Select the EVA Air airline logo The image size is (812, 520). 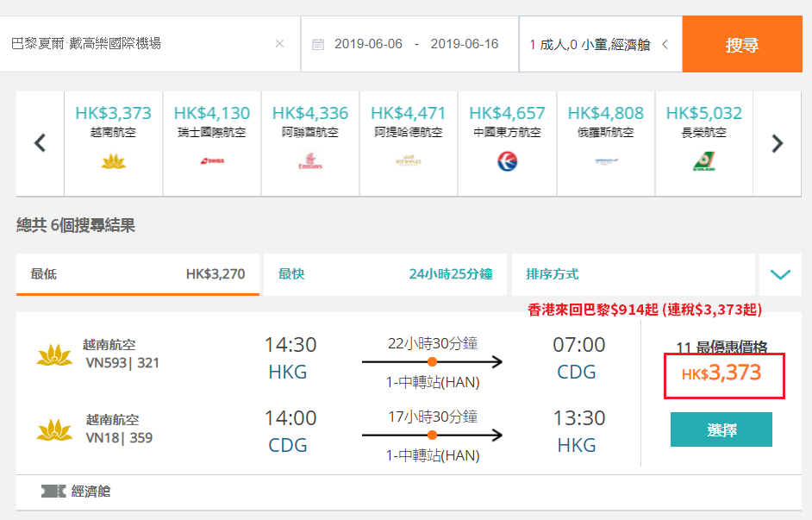(x=704, y=161)
